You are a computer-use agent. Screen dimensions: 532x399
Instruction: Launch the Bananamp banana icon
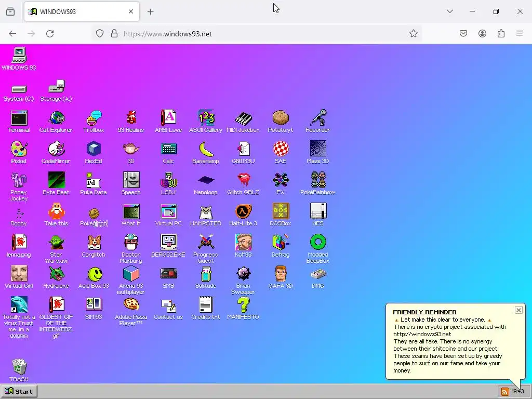tap(206, 149)
